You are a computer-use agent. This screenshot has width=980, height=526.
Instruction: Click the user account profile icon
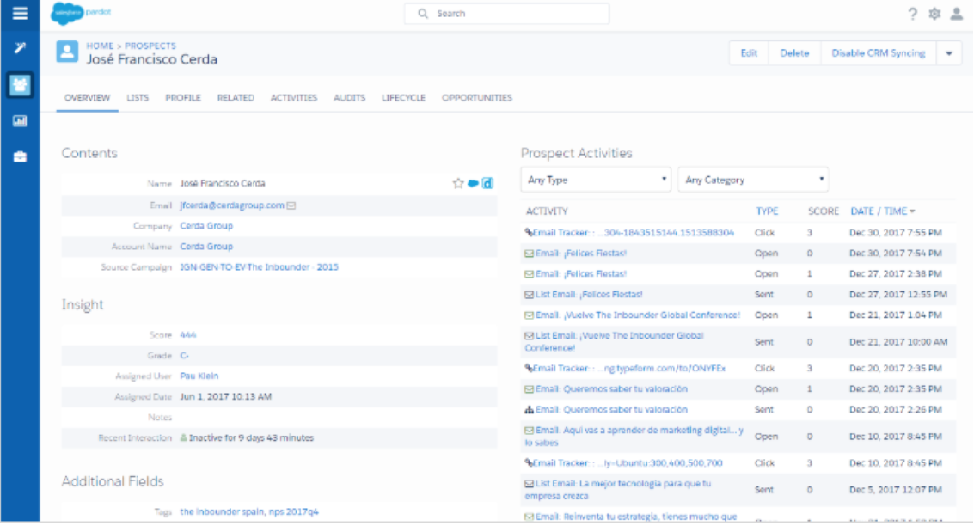(957, 14)
